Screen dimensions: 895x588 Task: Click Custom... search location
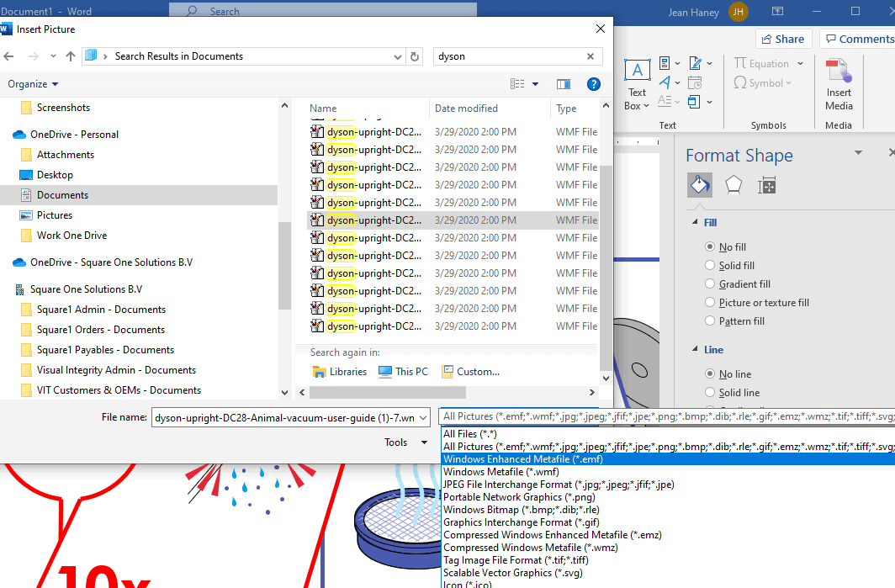tap(471, 372)
